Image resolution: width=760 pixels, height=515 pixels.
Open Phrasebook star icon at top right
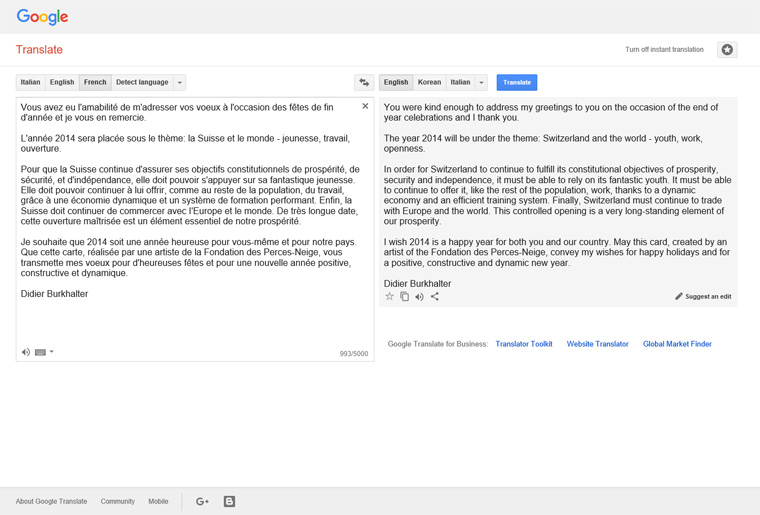point(727,50)
